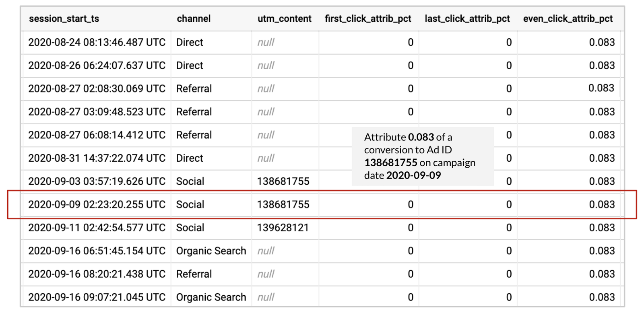644x315 pixels.
Task: Click the session_start_ts column header
Action: (x=64, y=19)
